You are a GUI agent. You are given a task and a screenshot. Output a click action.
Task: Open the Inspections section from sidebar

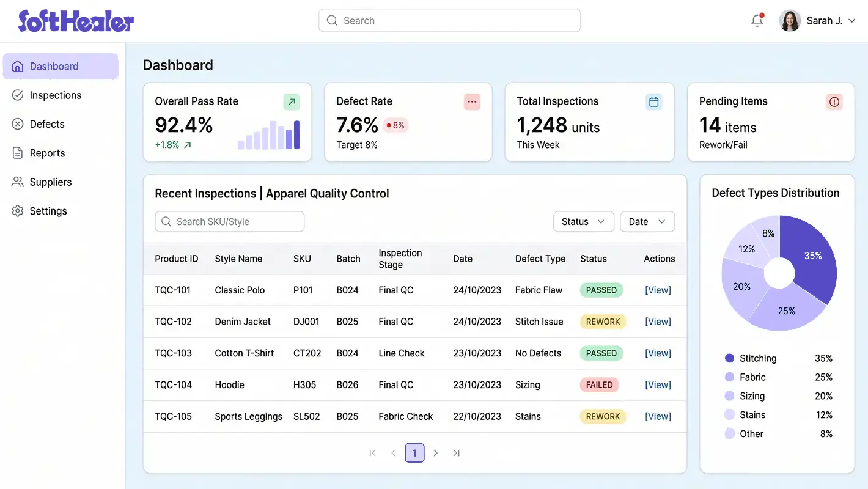click(17, 95)
